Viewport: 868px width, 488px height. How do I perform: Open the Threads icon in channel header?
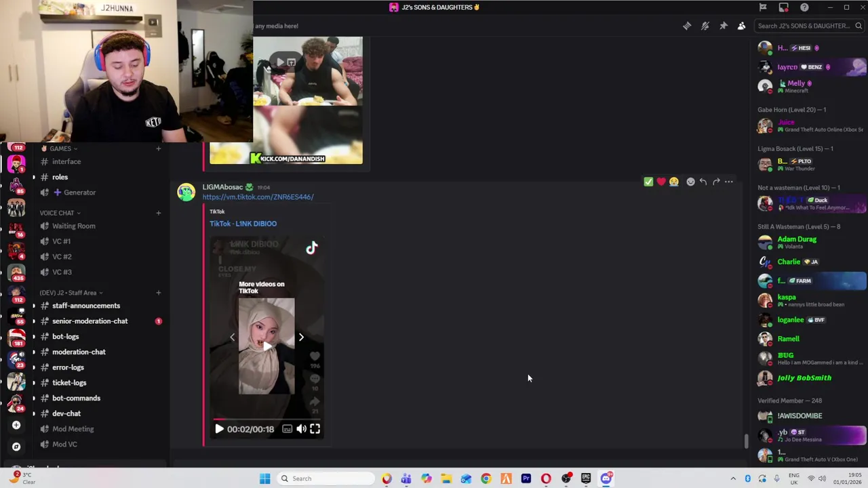(687, 26)
